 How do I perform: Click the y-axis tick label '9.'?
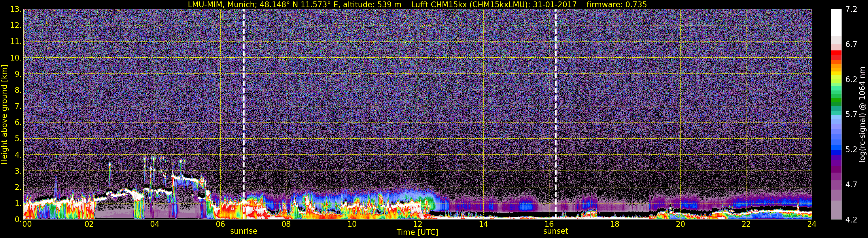pos(18,74)
